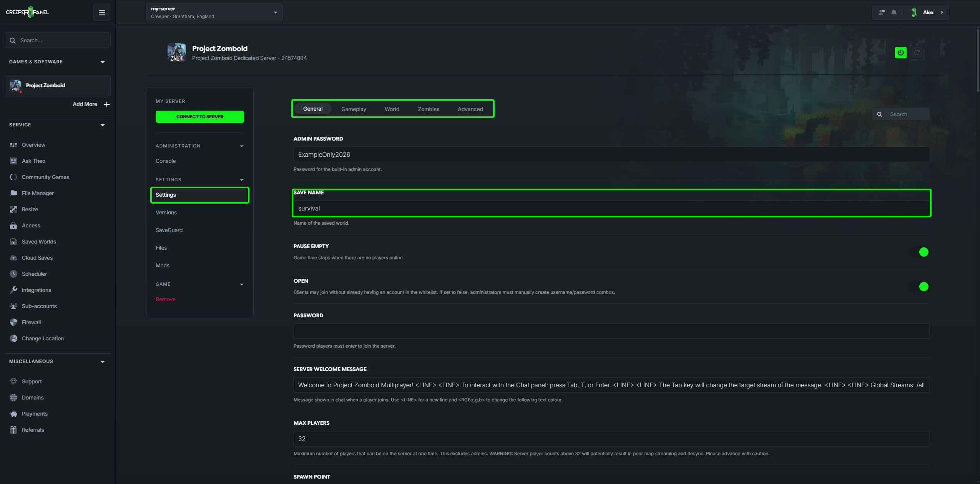Click the green server power button
The height and width of the screenshot is (484, 980).
pyautogui.click(x=901, y=53)
